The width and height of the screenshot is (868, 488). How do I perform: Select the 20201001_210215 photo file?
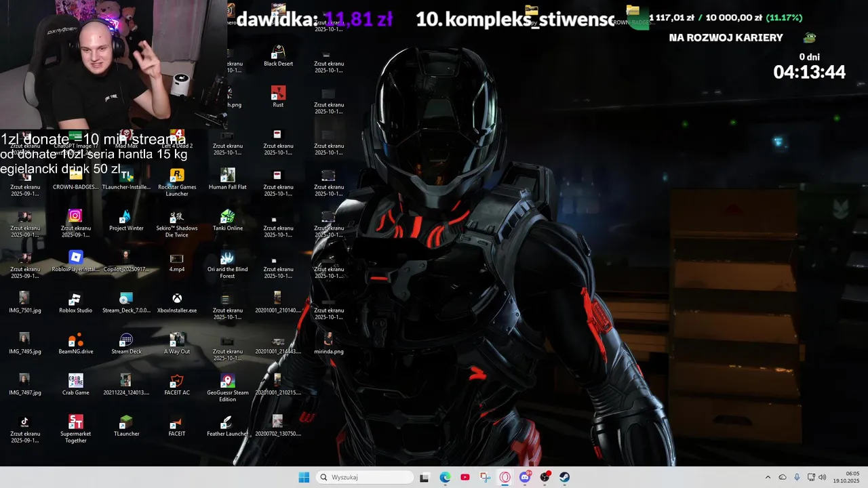pyautogui.click(x=278, y=386)
